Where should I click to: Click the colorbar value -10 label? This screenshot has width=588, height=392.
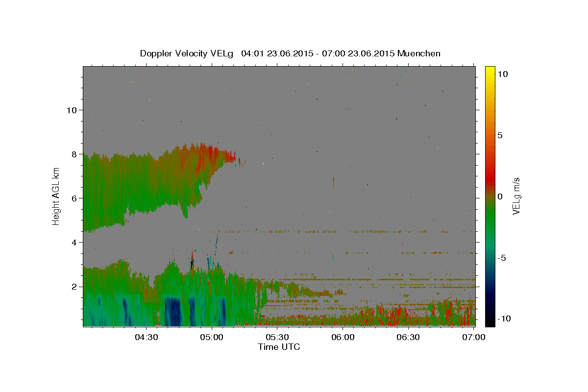pyautogui.click(x=504, y=318)
